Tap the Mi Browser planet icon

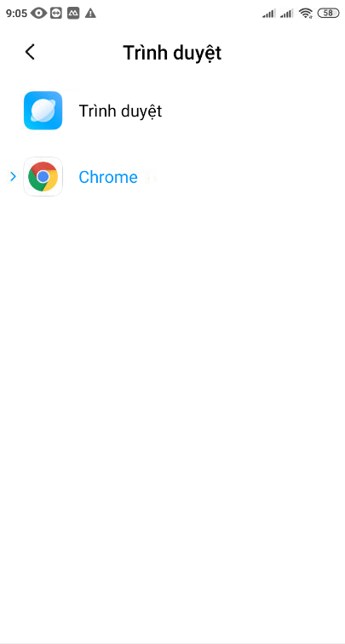(x=43, y=111)
